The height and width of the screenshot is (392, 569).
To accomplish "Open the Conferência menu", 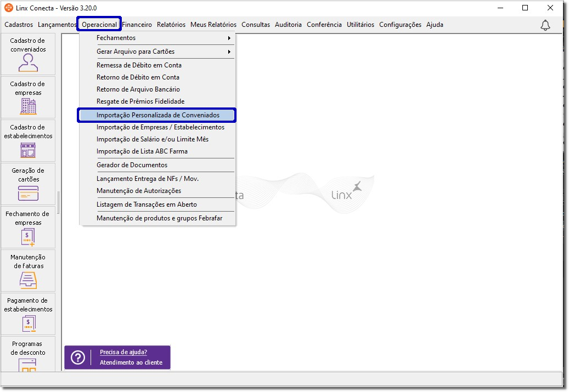I will click(324, 25).
